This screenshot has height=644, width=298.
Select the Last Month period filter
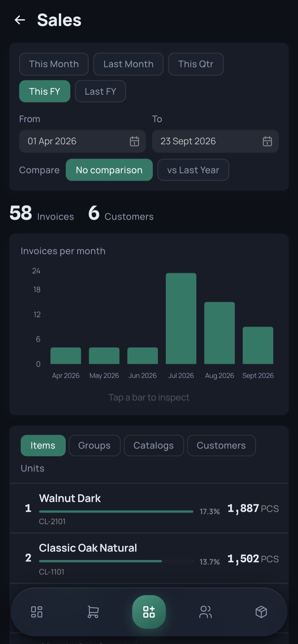tap(129, 64)
